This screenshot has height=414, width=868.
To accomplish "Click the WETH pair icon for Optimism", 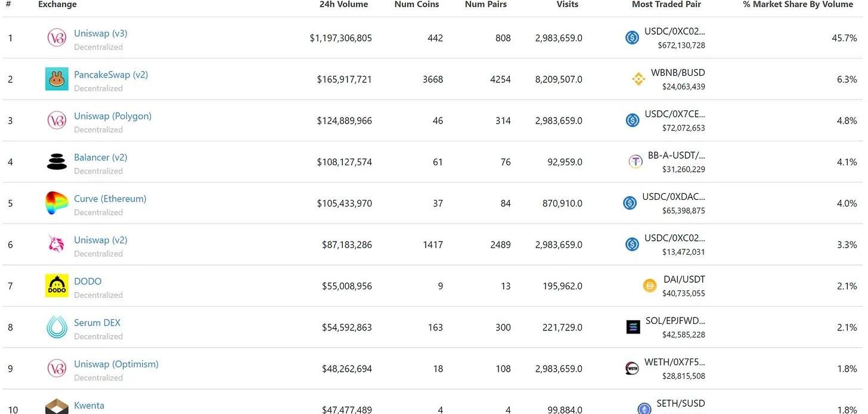I will [x=632, y=368].
